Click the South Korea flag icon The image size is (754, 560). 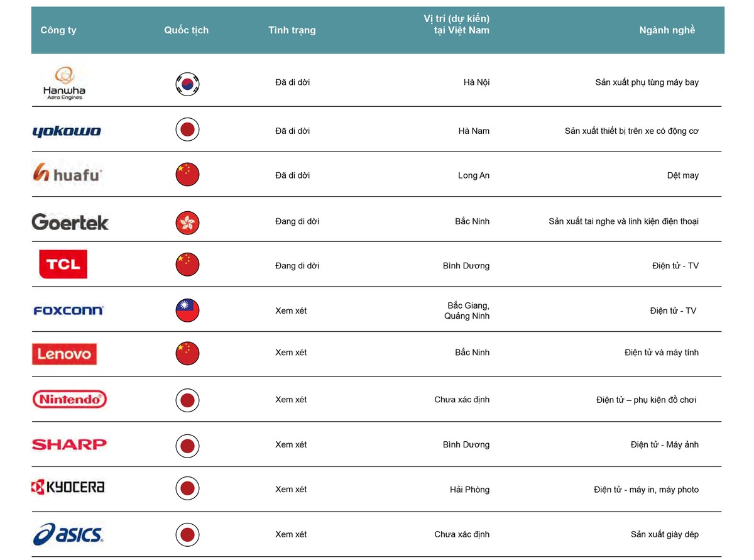click(187, 84)
